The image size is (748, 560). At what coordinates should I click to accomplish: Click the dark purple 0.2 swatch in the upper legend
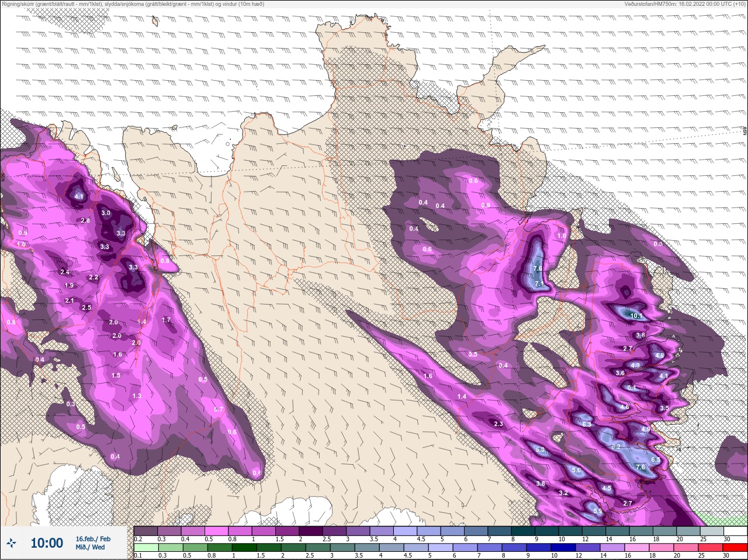click(146, 531)
